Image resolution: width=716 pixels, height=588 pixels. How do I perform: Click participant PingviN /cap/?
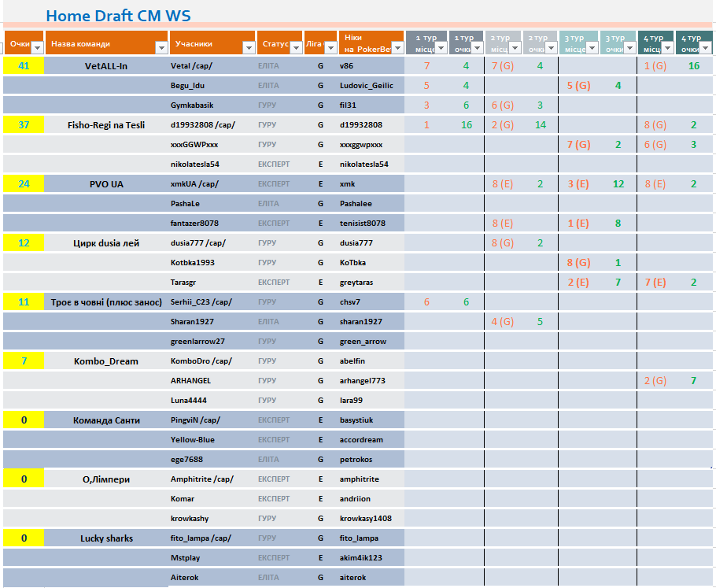pos(195,420)
